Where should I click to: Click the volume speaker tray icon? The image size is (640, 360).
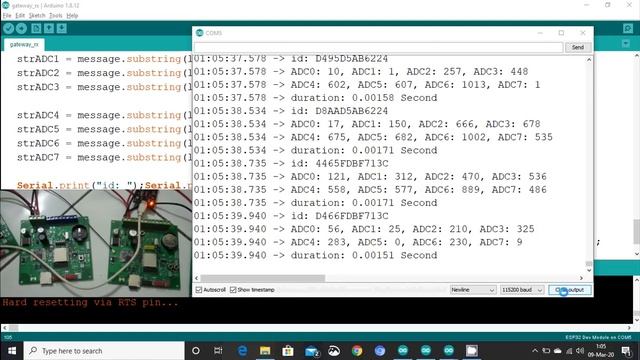pos(580,351)
